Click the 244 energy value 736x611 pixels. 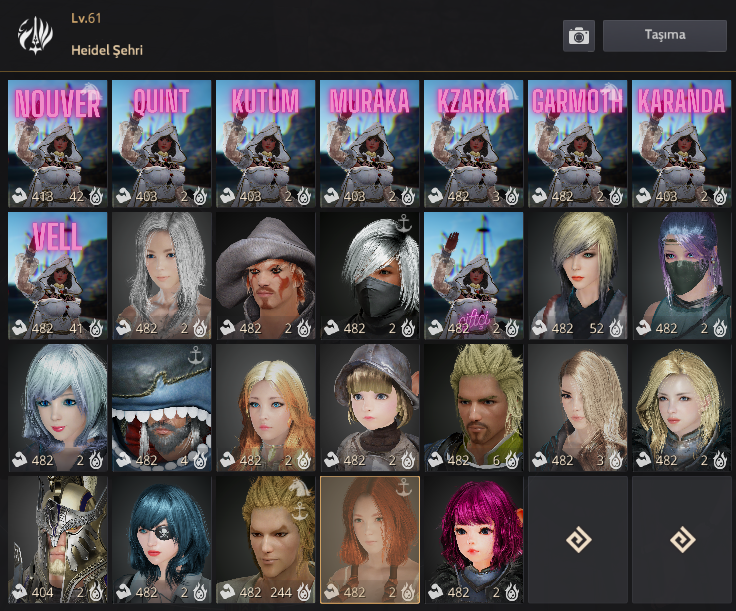(281, 592)
